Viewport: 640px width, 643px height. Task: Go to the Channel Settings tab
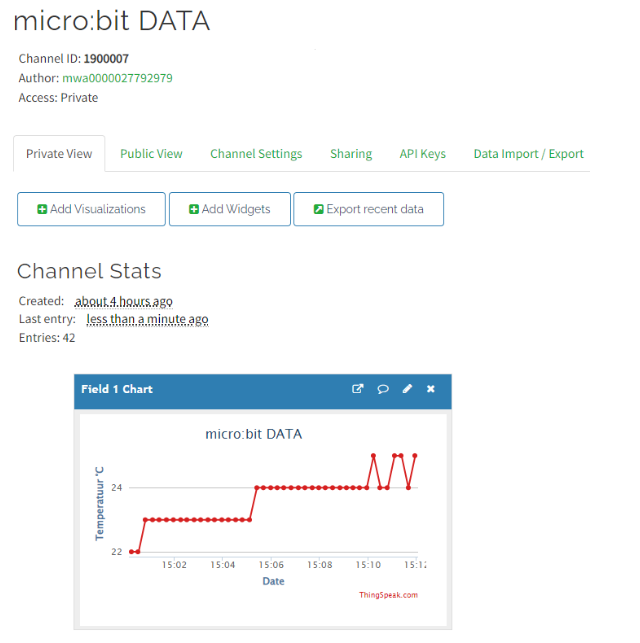click(256, 154)
